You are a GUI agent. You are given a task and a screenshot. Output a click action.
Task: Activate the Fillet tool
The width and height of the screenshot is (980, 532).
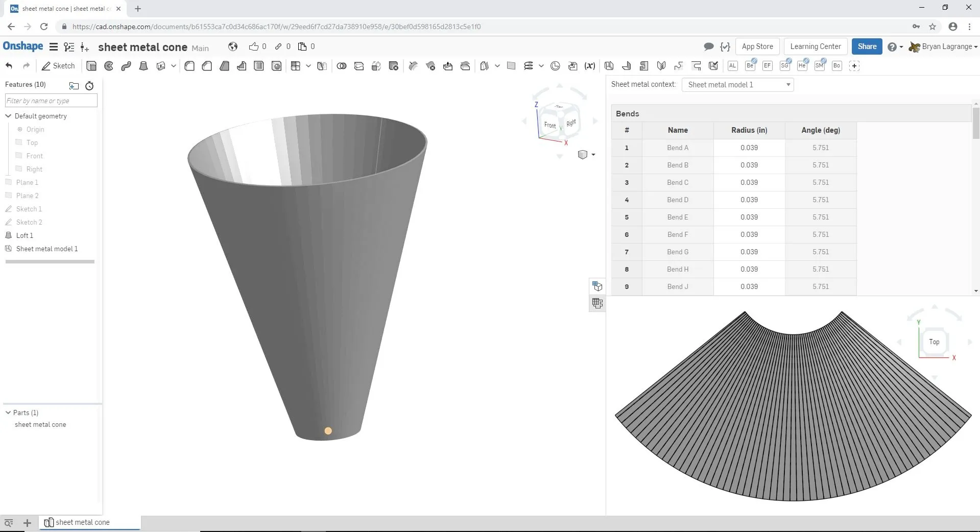189,66
